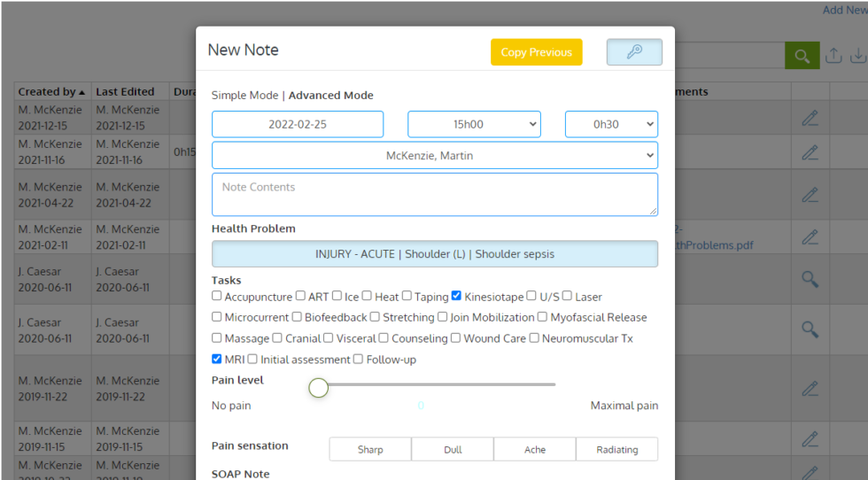Uncheck the MRI checkbox
868x480 pixels.
click(x=216, y=359)
